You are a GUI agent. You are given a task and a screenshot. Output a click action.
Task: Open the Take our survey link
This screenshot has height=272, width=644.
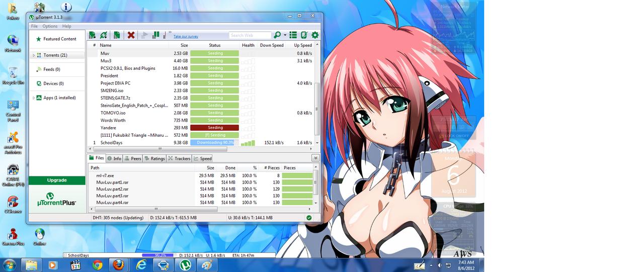(x=186, y=37)
